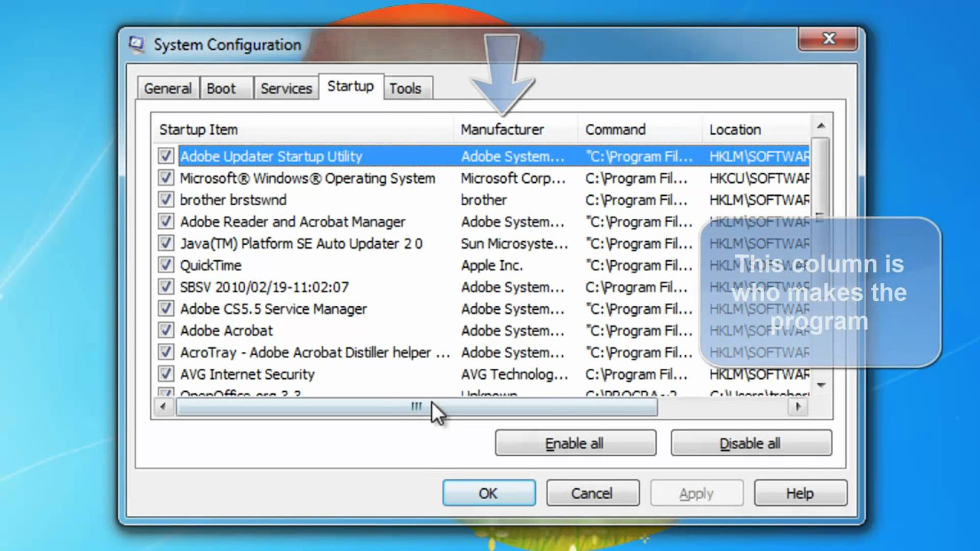980x551 pixels.
Task: Select the 'QuickTime' item name
Action: pos(211,266)
